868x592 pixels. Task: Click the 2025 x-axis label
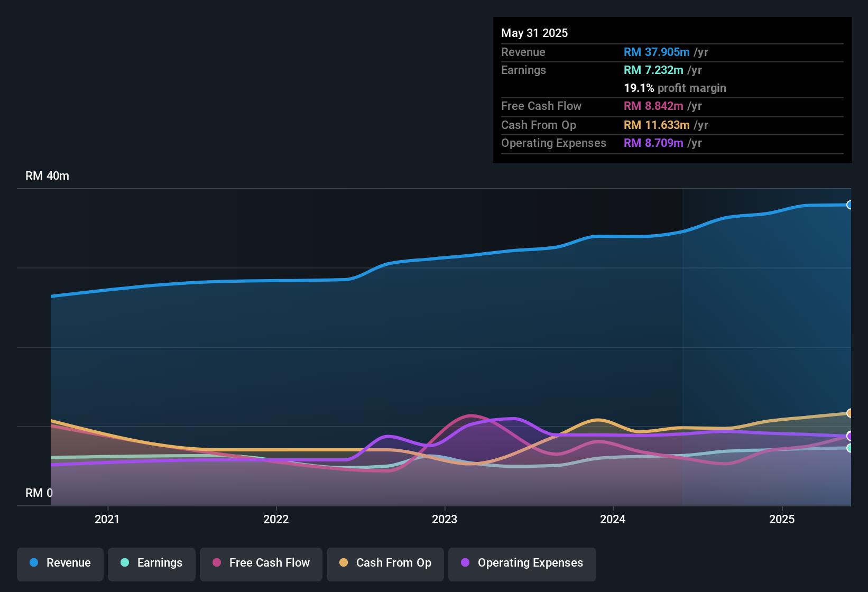[x=782, y=520]
